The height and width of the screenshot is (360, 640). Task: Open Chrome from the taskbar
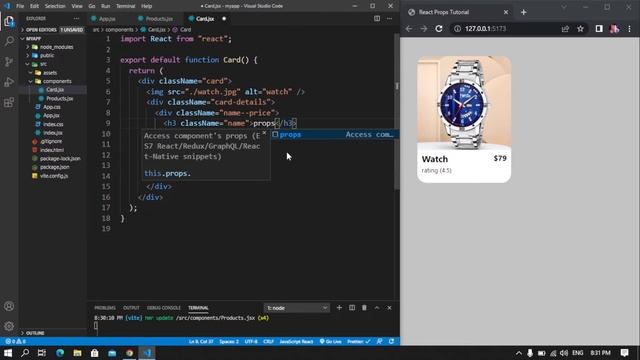(129, 353)
